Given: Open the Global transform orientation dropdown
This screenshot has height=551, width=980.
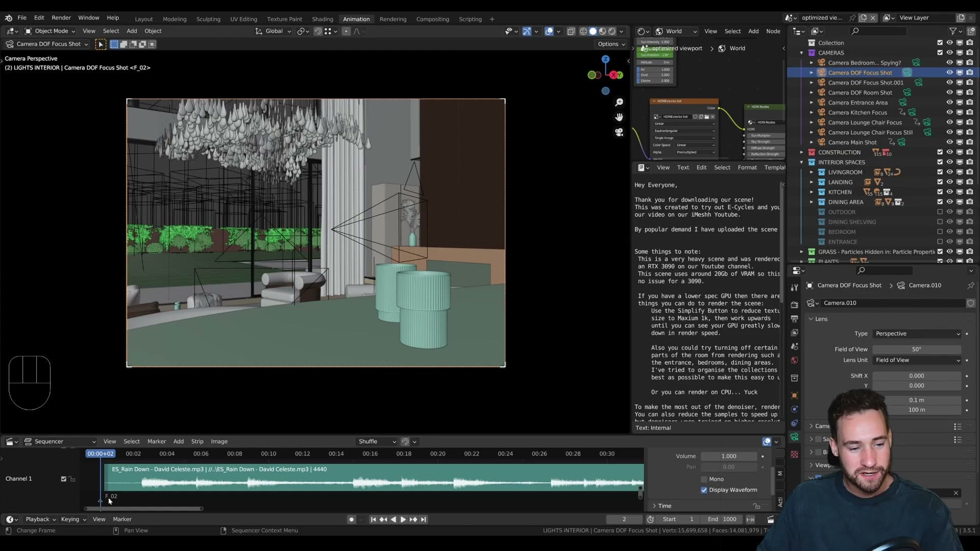Looking at the screenshot, I should [x=273, y=31].
